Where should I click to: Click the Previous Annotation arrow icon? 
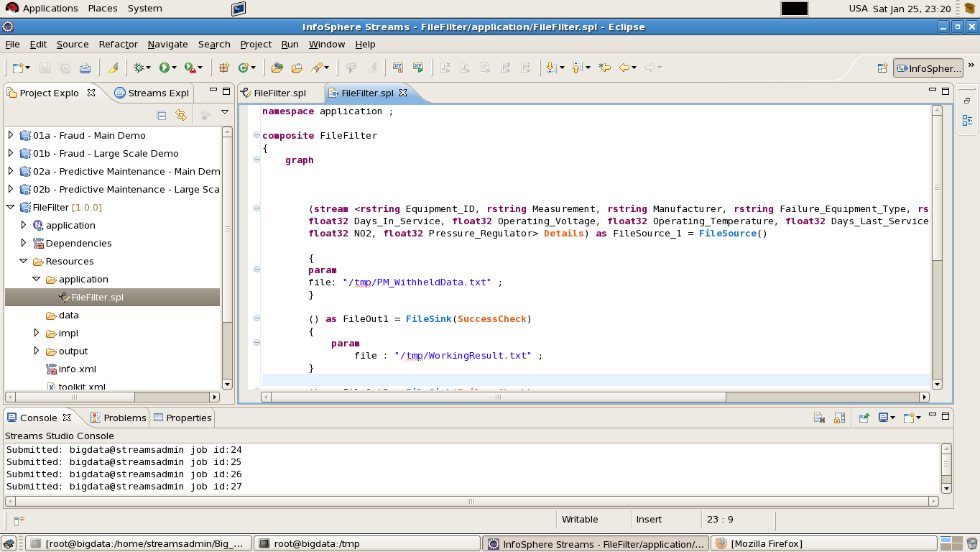577,68
